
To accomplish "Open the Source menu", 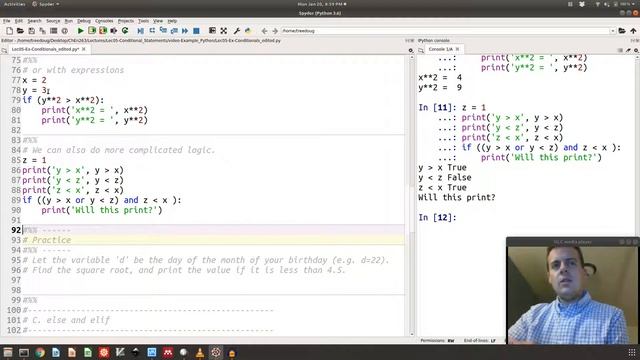I will pos(53,21).
